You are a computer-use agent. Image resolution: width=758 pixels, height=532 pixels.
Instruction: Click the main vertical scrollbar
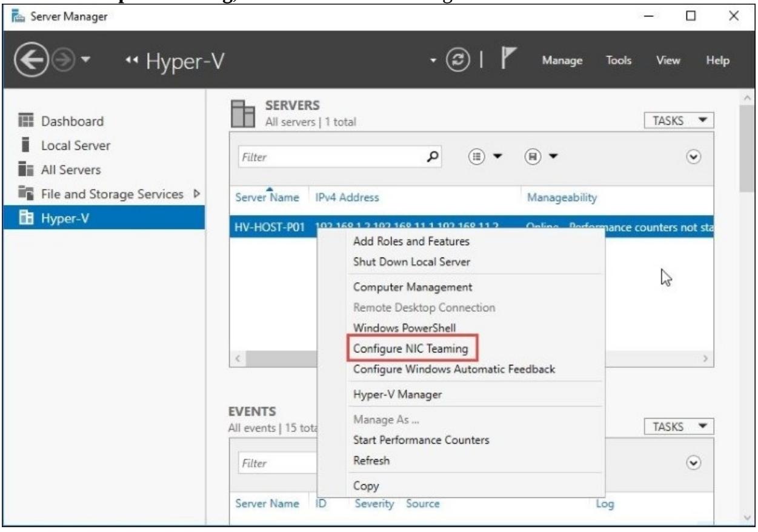click(x=746, y=147)
